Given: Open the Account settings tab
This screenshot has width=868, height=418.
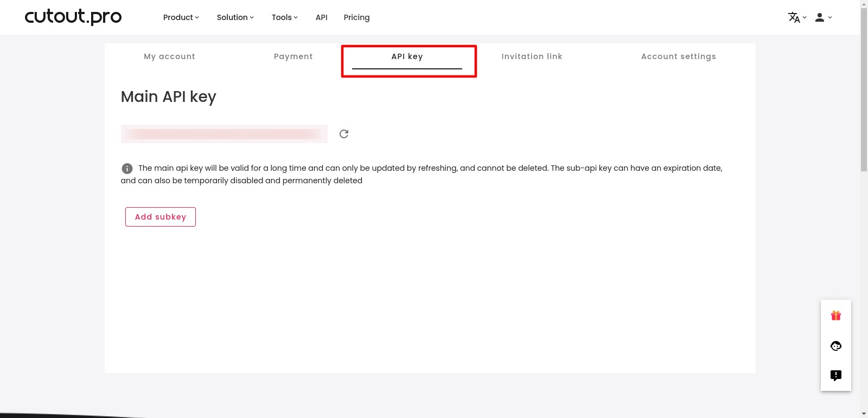Looking at the screenshot, I should 678,56.
